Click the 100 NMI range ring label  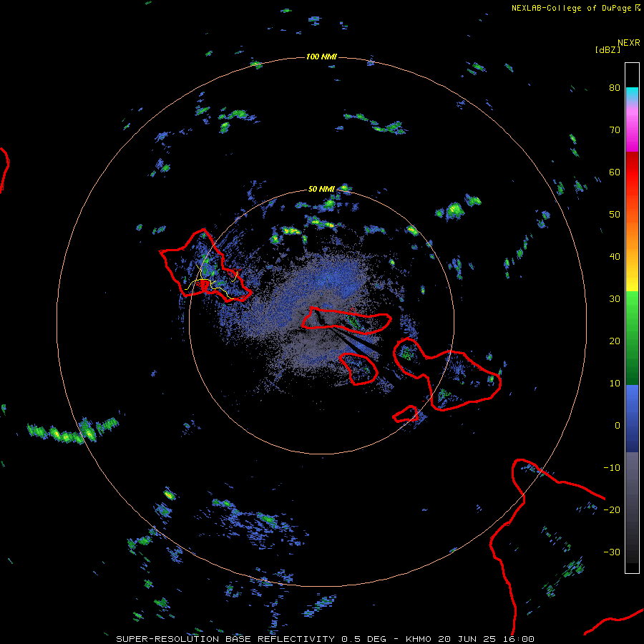[x=321, y=57]
